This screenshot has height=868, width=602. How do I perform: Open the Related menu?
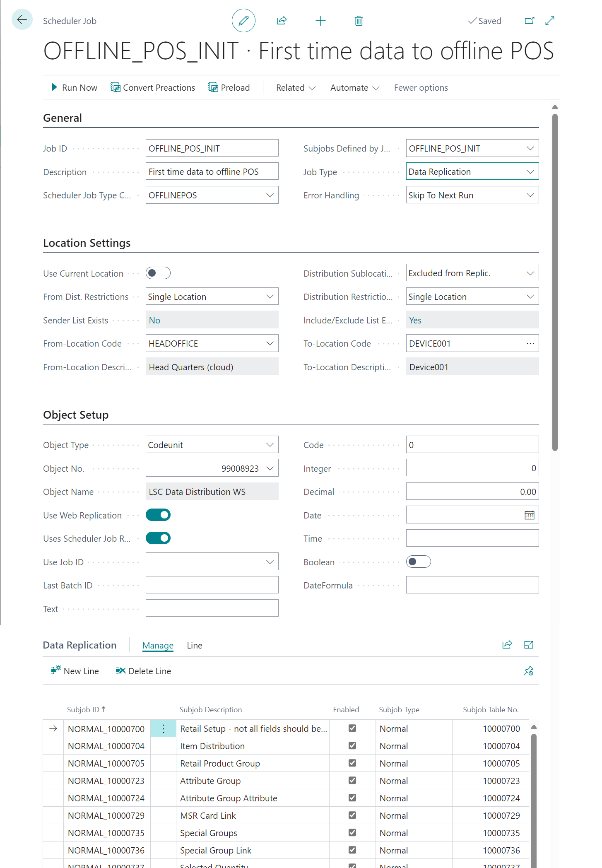click(296, 88)
